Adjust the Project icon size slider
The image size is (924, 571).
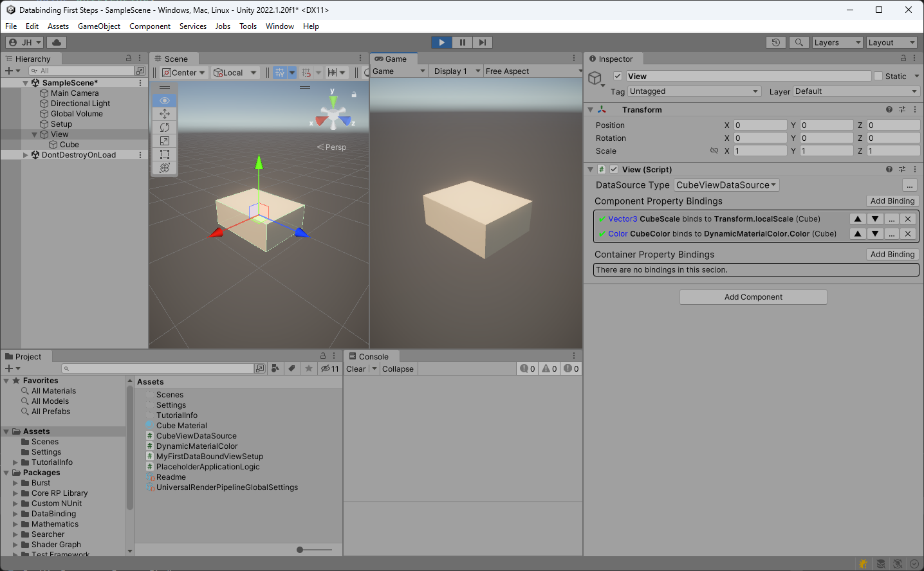(x=315, y=550)
